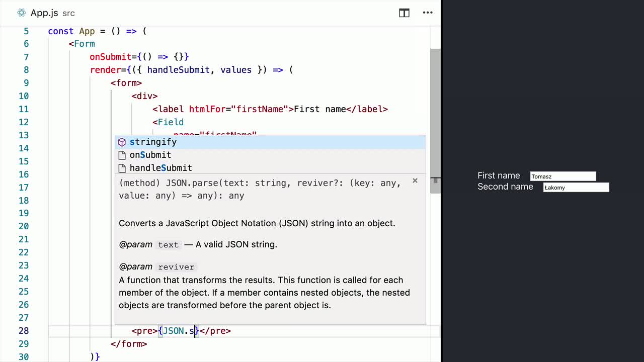This screenshot has height=362, width=644.
Task: Click the src breadcrumb next to App.js
Action: coord(68,14)
